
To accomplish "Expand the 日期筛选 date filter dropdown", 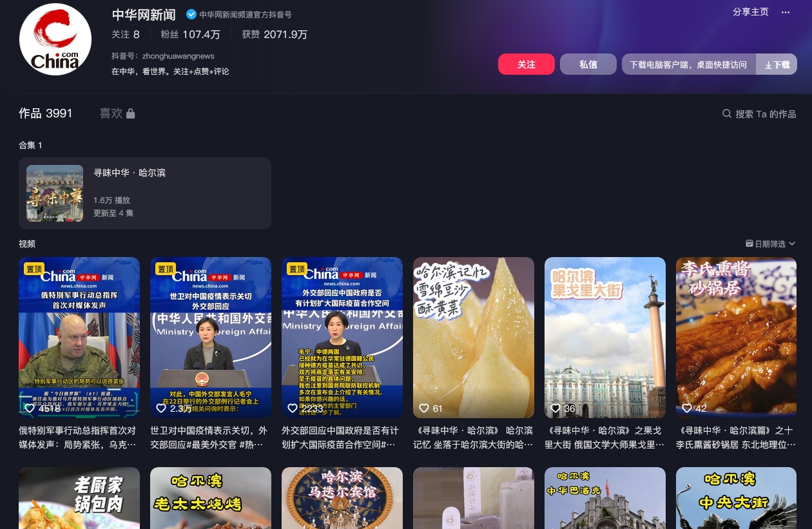I will pos(771,244).
